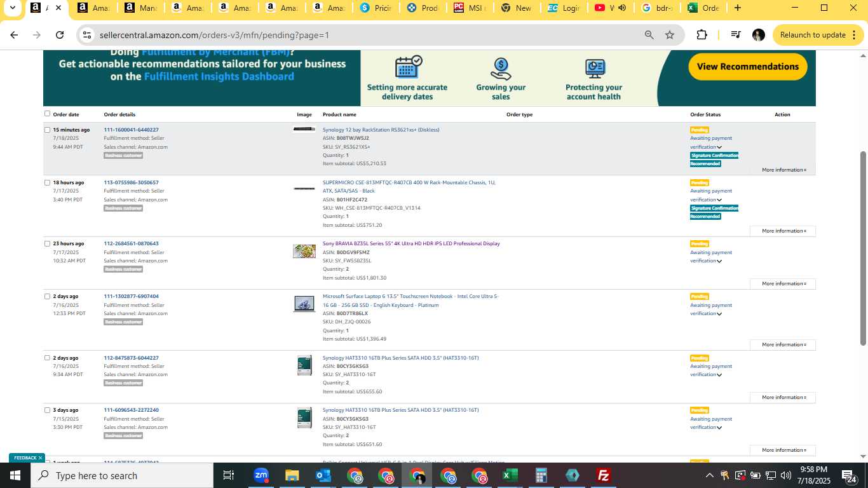Select order 112-2684561-0870643 checkbox
This screenshot has width=868, height=488.
point(47,243)
